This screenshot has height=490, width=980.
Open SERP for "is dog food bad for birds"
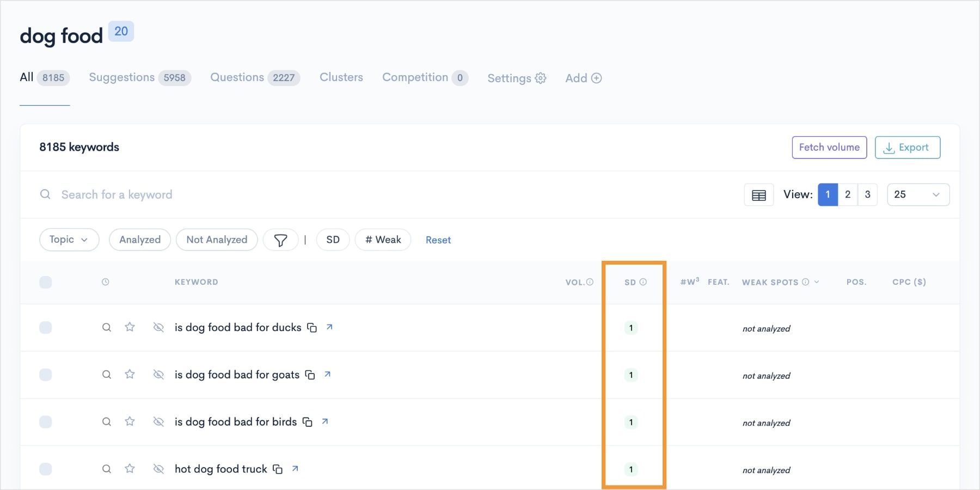pyautogui.click(x=325, y=421)
